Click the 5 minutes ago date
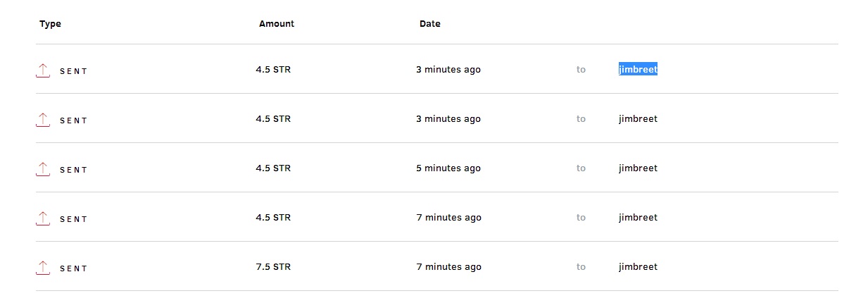This screenshot has width=868, height=303. (448, 168)
